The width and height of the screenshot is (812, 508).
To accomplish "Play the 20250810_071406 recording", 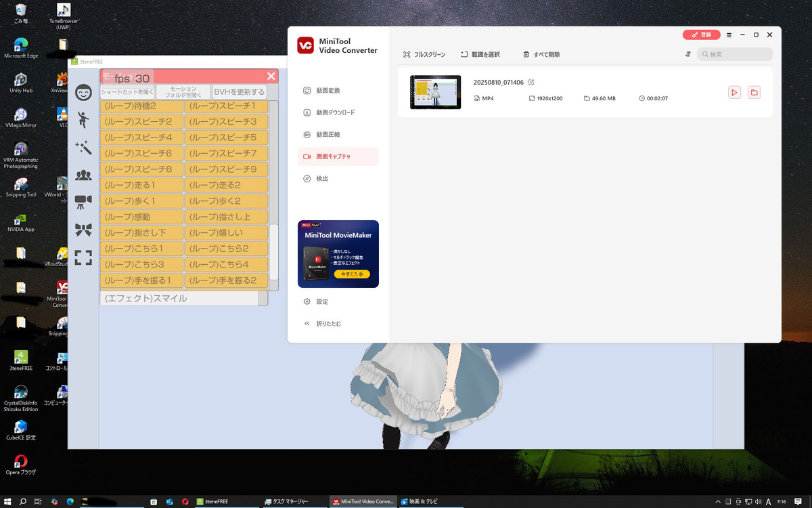I will (x=735, y=92).
